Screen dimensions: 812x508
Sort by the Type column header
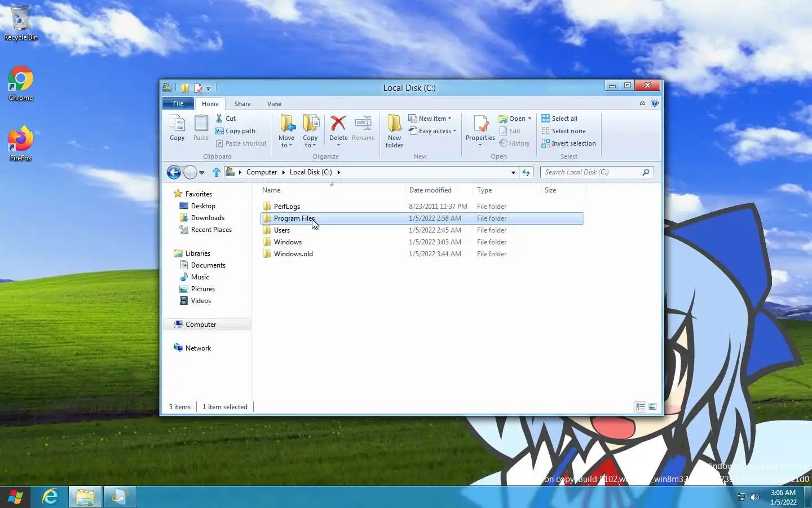[x=507, y=190]
